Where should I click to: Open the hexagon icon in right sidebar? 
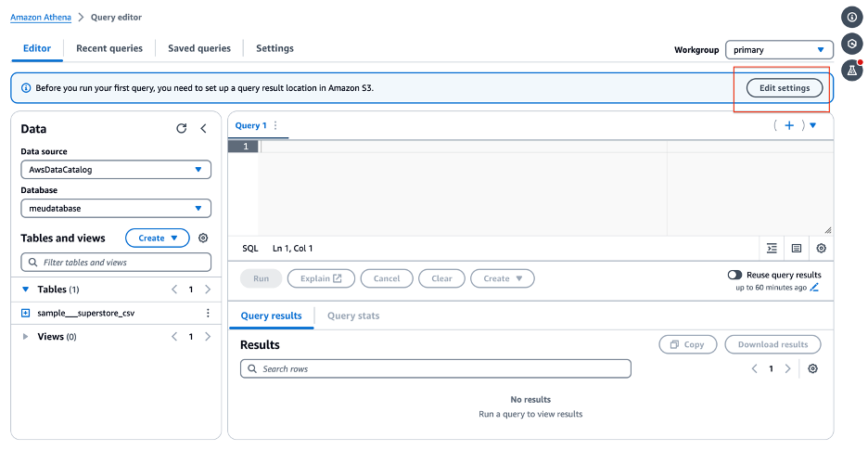(x=852, y=44)
